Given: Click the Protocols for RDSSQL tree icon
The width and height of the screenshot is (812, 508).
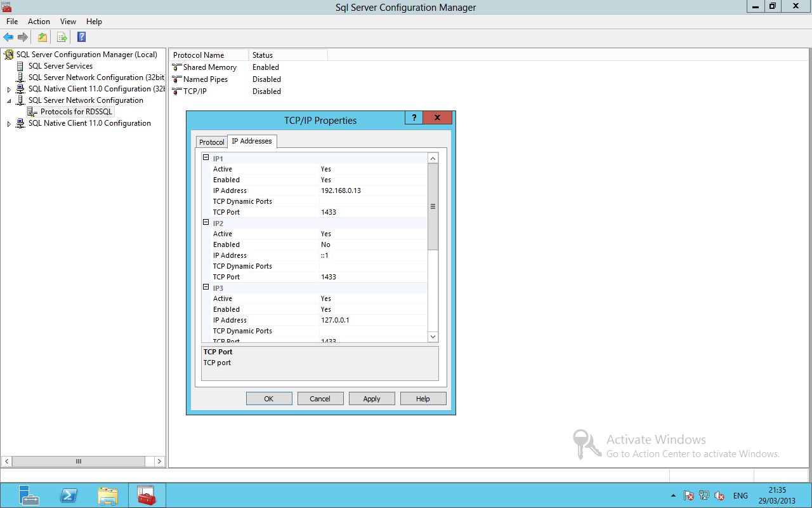Looking at the screenshot, I should (x=32, y=112).
